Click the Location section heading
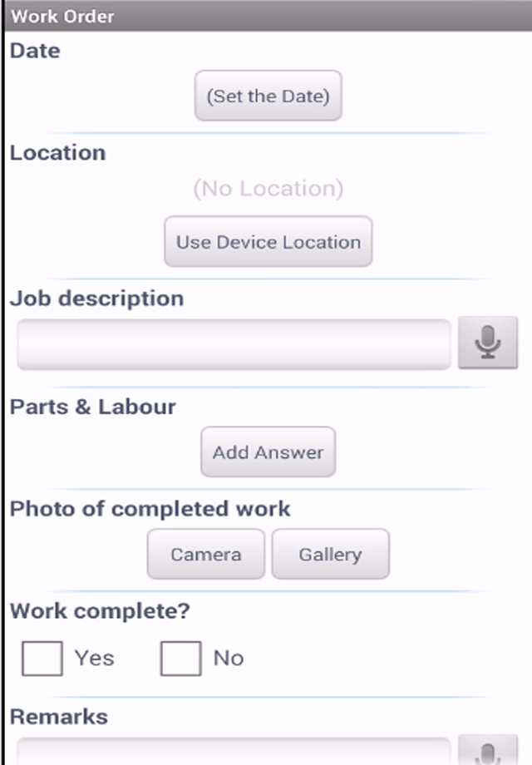The image size is (532, 765). pyautogui.click(x=58, y=153)
